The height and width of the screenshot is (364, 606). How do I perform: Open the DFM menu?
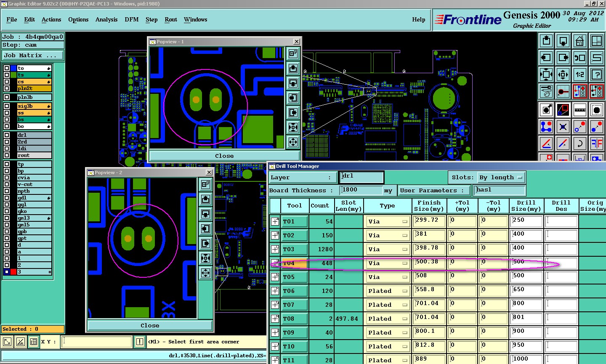click(x=131, y=20)
